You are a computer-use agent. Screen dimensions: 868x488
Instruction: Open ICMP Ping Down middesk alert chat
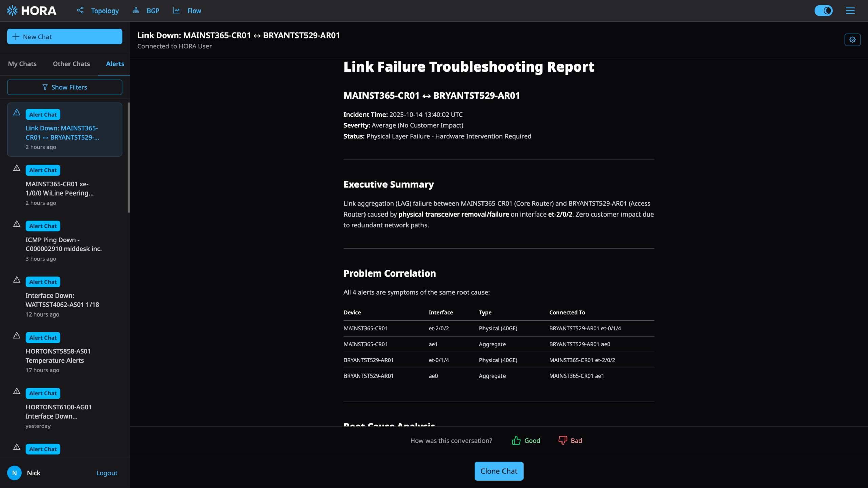coord(64,244)
